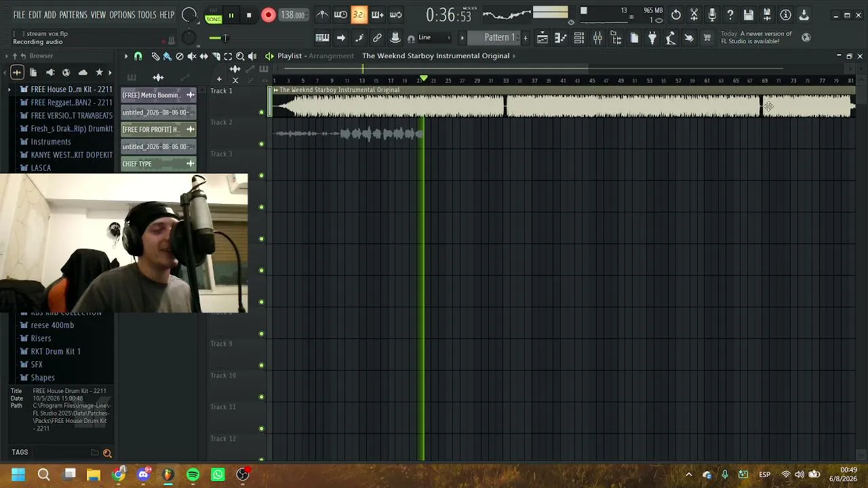
Task: Toggle Track 1 mute switch
Action: tap(262, 112)
